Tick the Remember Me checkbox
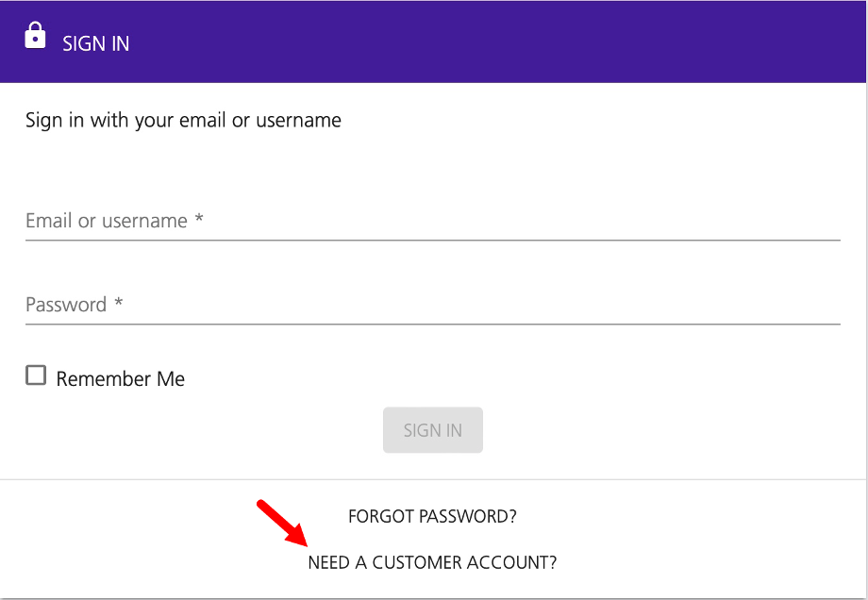The height and width of the screenshot is (600, 868). click(x=36, y=375)
